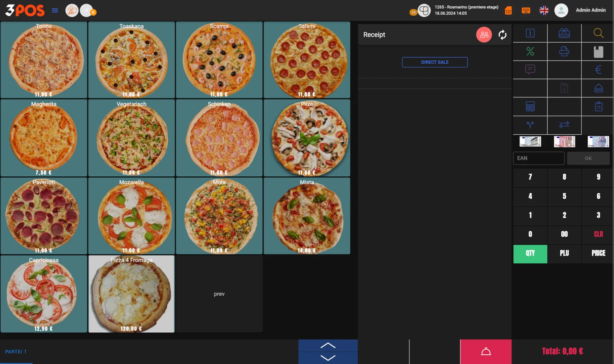Select the PARTEI 1 tab
Image resolution: width=614 pixels, height=364 pixels.
click(16, 352)
